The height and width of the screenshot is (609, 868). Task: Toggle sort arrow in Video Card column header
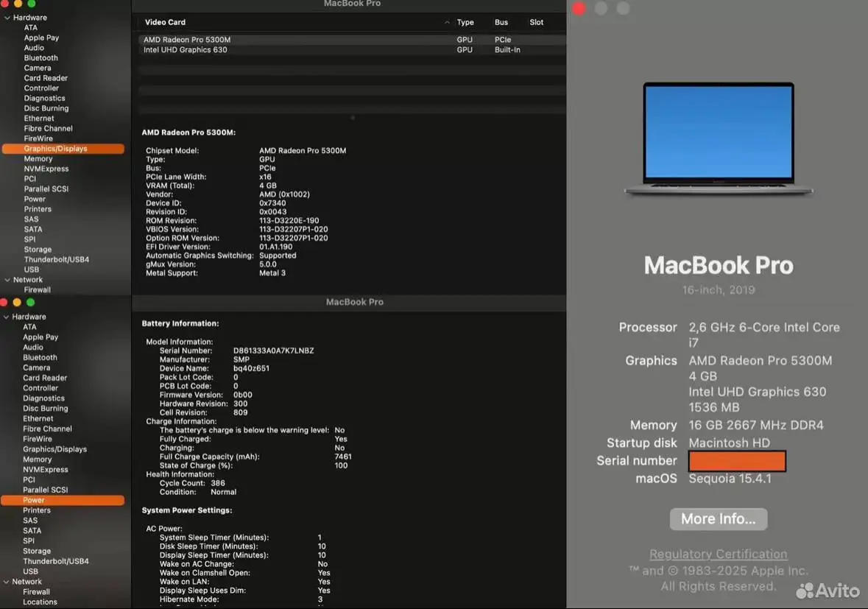(x=447, y=23)
